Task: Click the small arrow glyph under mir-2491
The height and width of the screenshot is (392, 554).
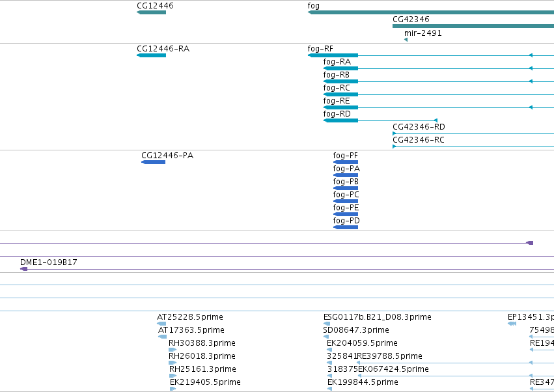Action: tap(406, 40)
